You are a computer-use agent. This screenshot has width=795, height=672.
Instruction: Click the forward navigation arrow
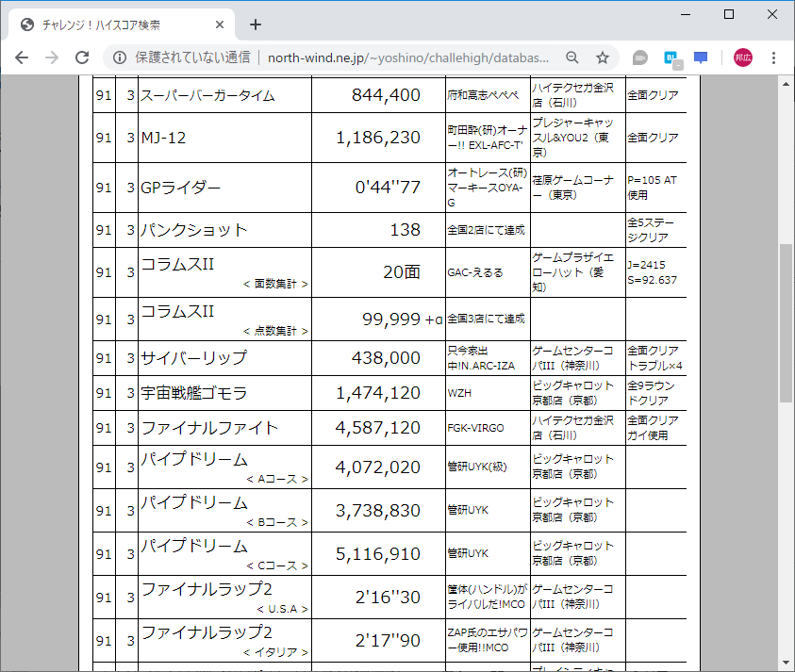click(51, 57)
